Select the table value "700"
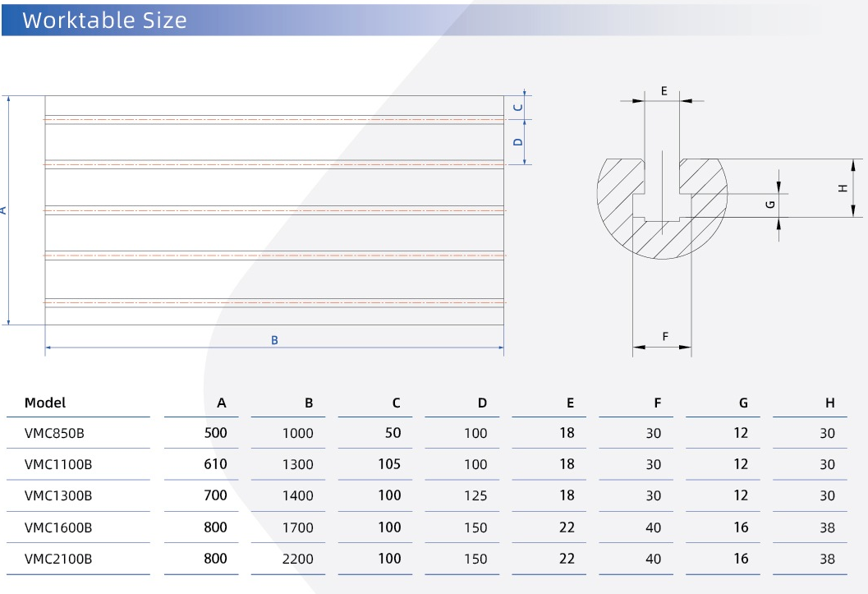Image resolution: width=868 pixels, height=594 pixels. (x=215, y=495)
